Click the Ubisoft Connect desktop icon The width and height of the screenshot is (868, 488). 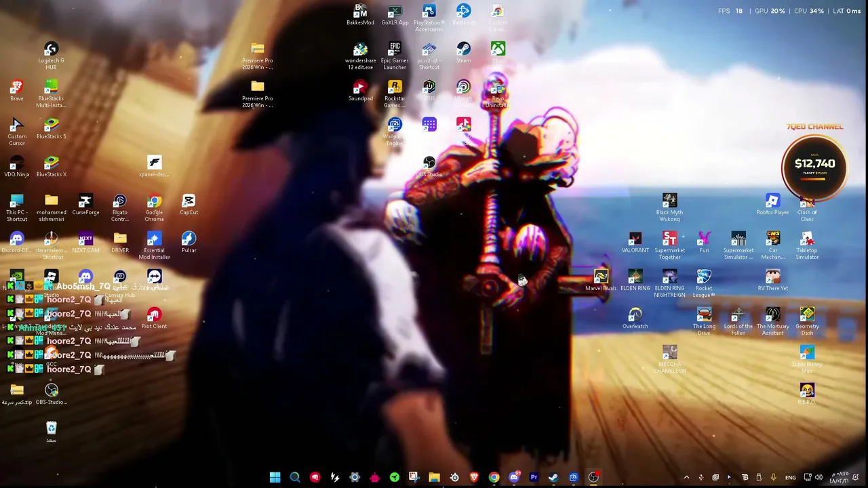(x=463, y=94)
